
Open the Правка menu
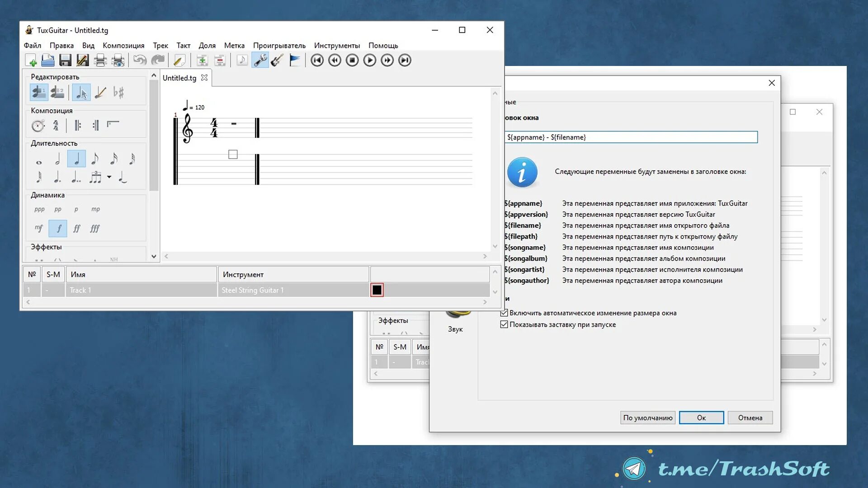tap(61, 45)
